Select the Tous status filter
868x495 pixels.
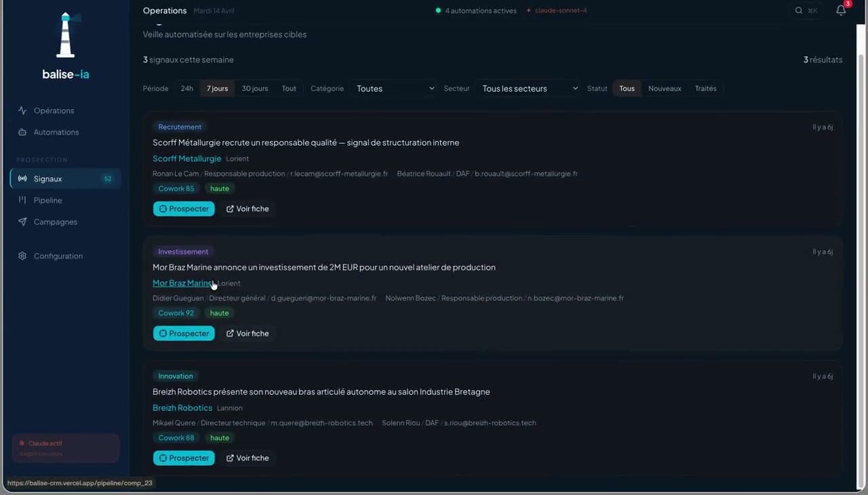(x=627, y=88)
